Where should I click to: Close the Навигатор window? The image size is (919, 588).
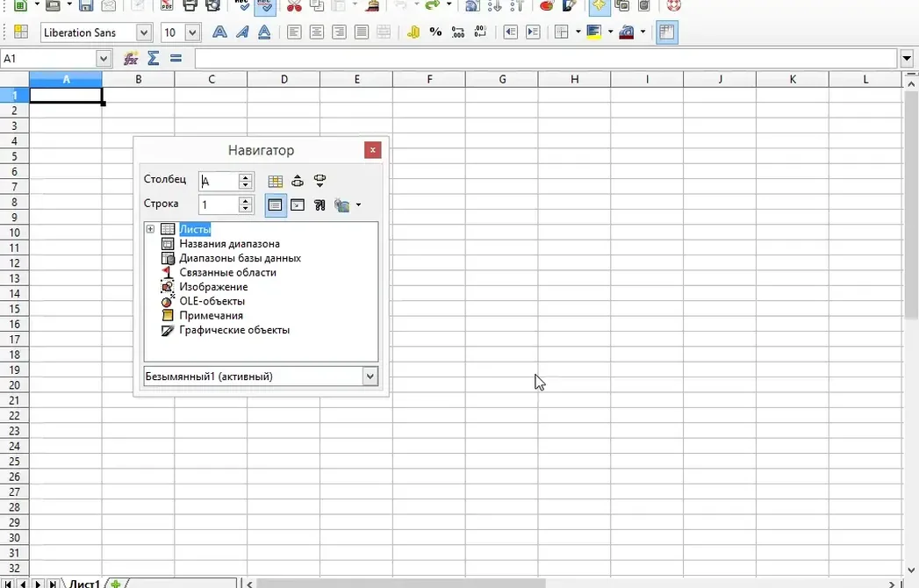pos(373,150)
